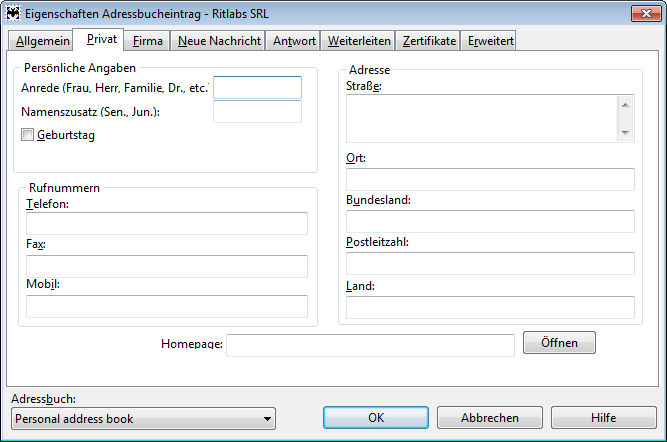Image resolution: width=667 pixels, height=442 pixels.
Task: Open the Weiterleiten tab
Action: (360, 41)
